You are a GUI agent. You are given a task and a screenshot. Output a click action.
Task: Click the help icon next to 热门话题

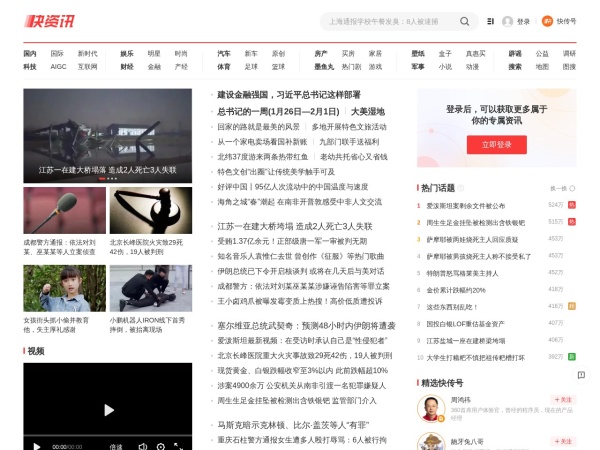point(461,188)
